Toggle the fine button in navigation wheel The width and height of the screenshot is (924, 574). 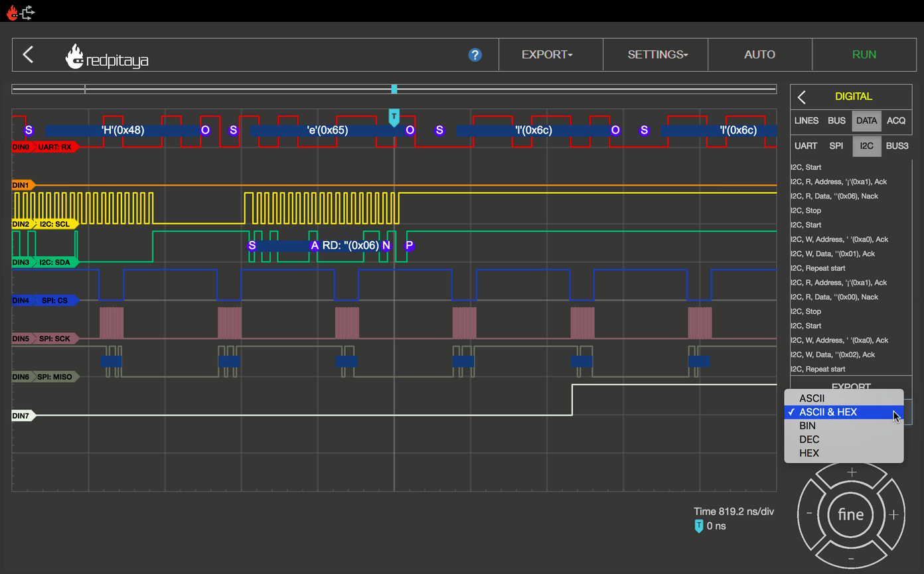[851, 514]
